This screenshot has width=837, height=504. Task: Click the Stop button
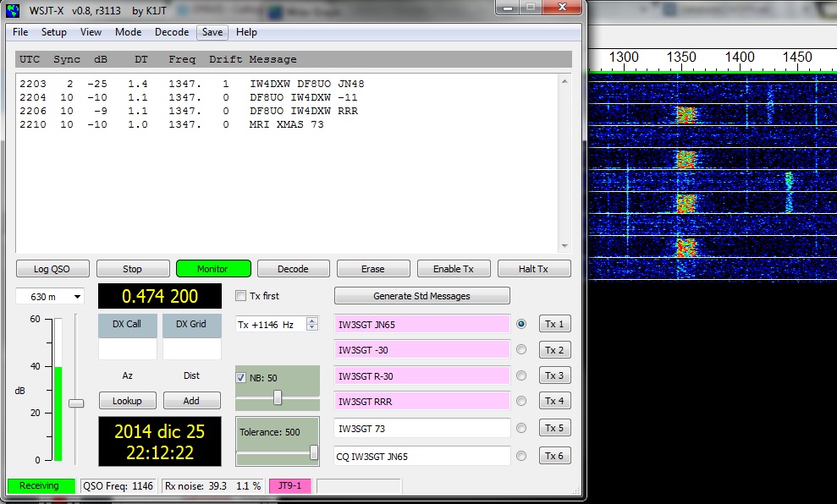(132, 269)
